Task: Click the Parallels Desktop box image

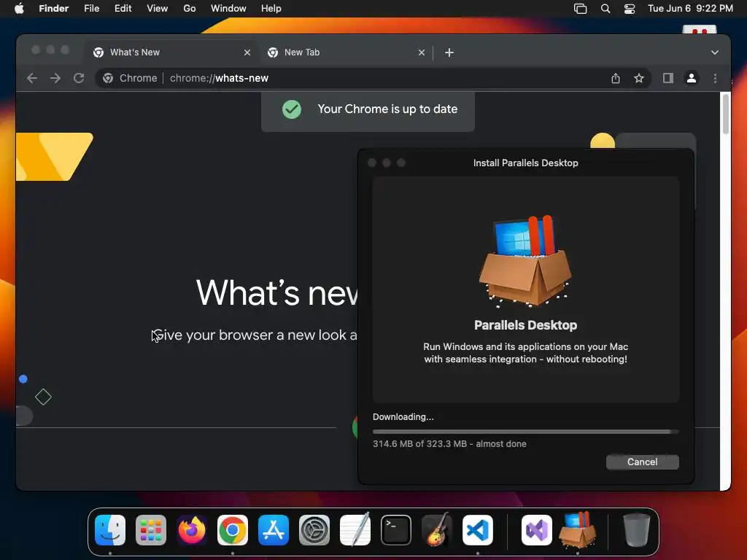Action: click(525, 260)
